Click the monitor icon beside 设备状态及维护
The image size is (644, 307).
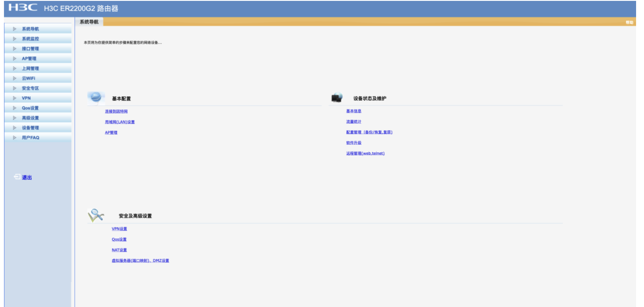337,98
